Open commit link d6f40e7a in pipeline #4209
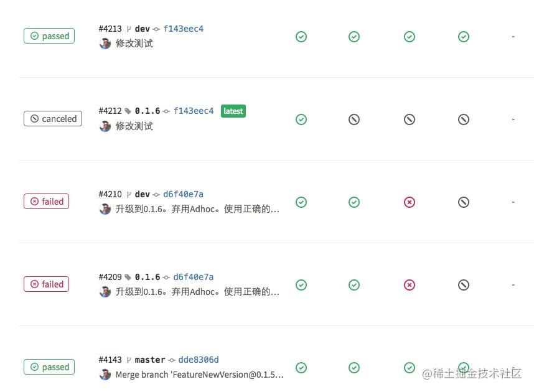Image resolution: width=534 pixels, height=392 pixels. point(194,277)
